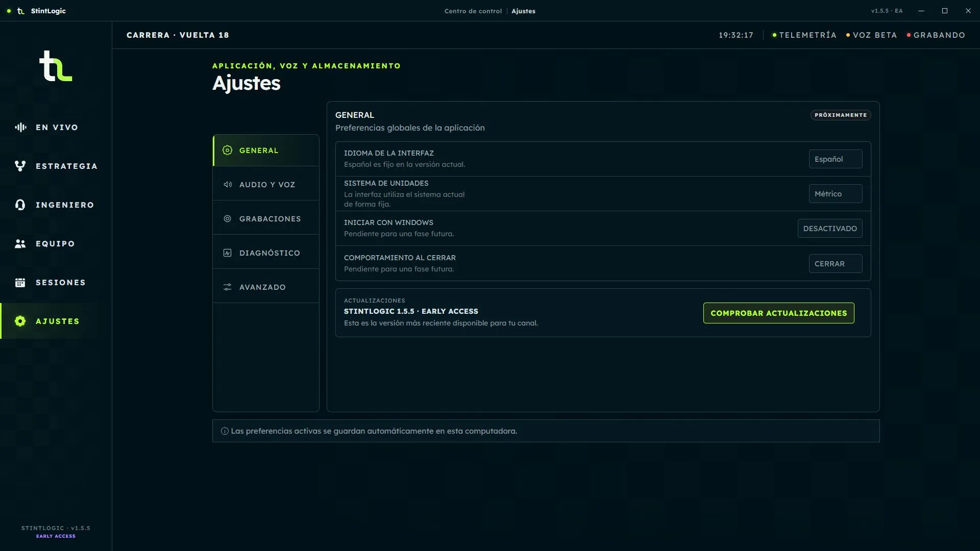980x551 pixels.
Task: Click the PRÓXIMAMENTE badge
Action: click(x=841, y=115)
